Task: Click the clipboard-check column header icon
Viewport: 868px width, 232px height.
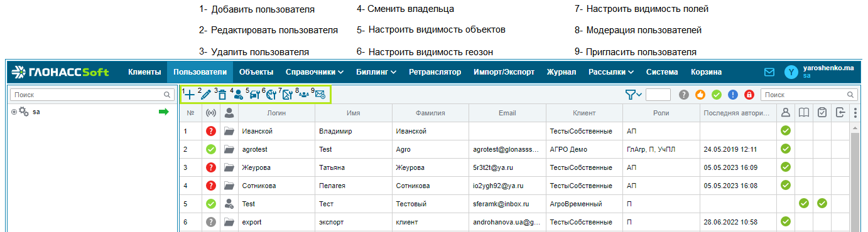Action: pos(822,113)
